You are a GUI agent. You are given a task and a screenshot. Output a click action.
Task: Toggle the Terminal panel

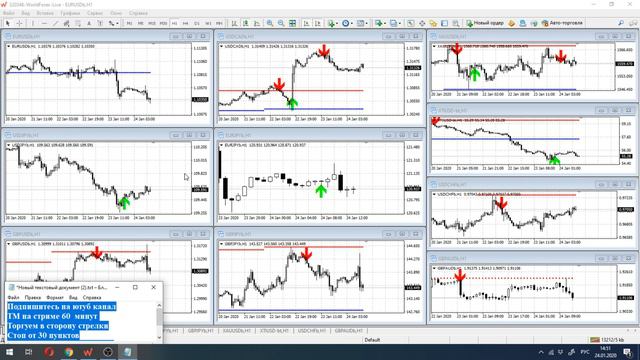[444, 23]
